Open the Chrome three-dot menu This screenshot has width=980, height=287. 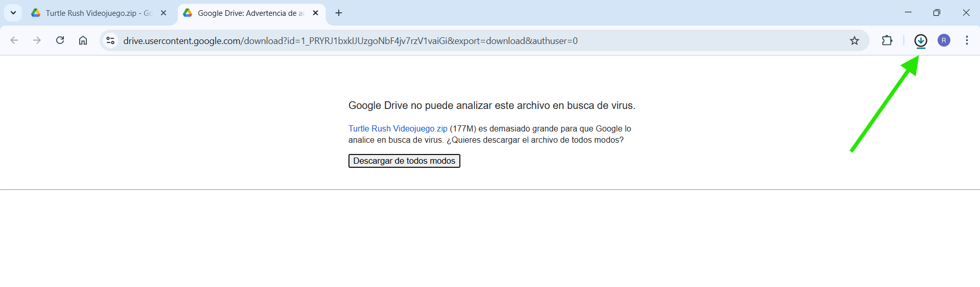967,40
